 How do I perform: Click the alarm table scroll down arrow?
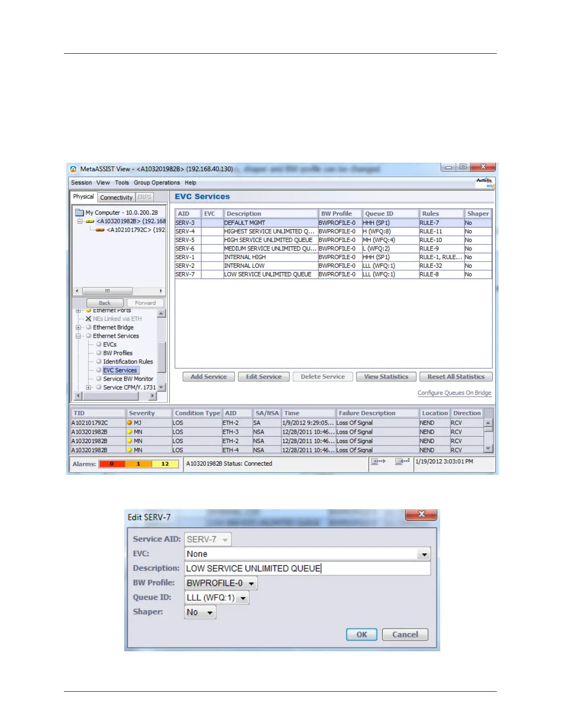coord(489,449)
